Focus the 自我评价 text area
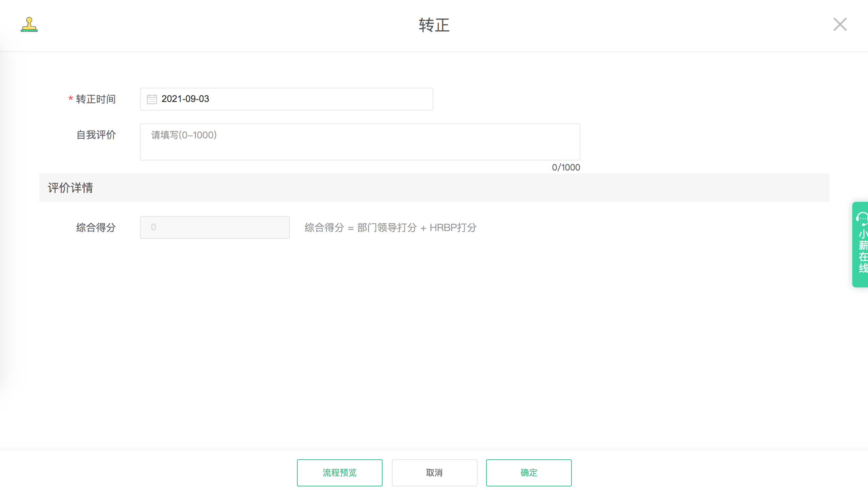 click(x=360, y=142)
